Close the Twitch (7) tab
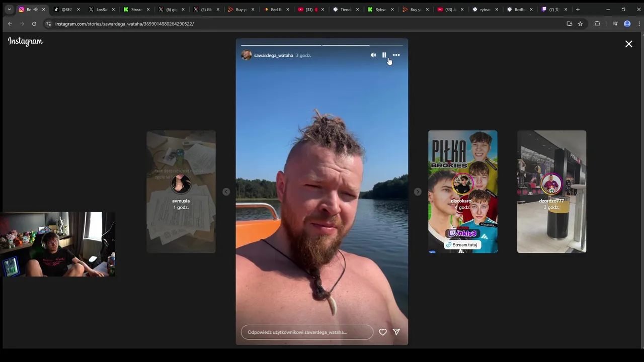This screenshot has height=362, width=644. pos(566,10)
